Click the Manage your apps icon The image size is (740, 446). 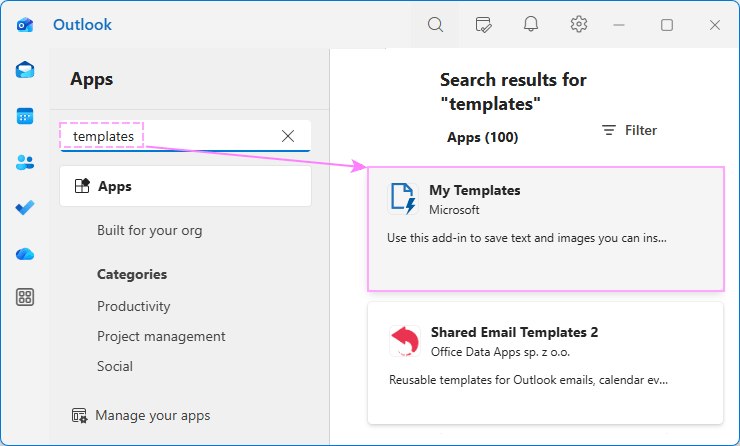point(79,416)
